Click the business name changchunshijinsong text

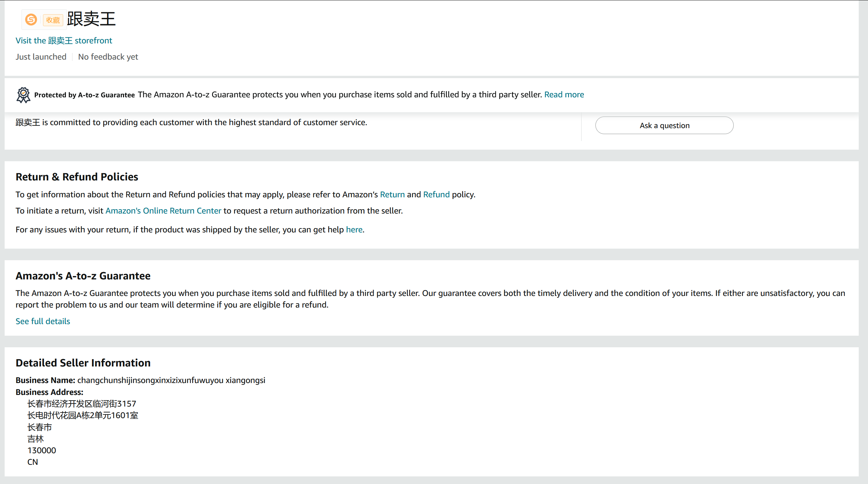point(171,380)
